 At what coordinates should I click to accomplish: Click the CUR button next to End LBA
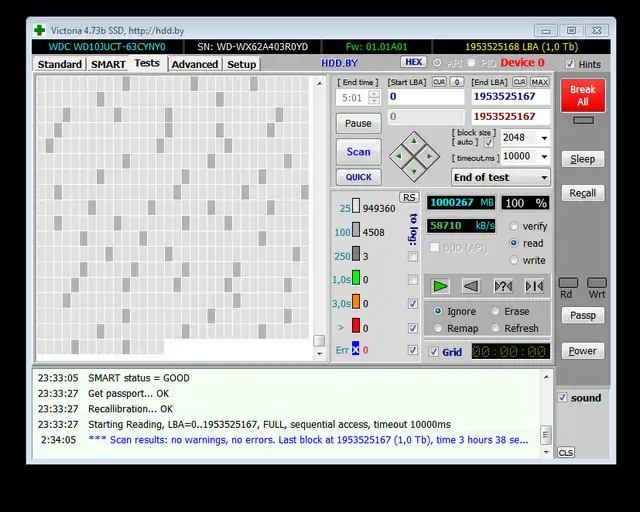point(520,82)
